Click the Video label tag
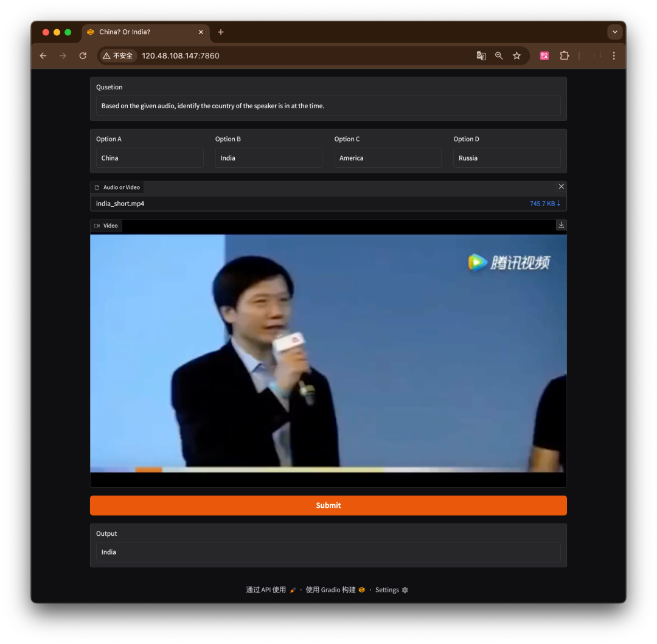The height and width of the screenshot is (644, 657). pos(106,226)
